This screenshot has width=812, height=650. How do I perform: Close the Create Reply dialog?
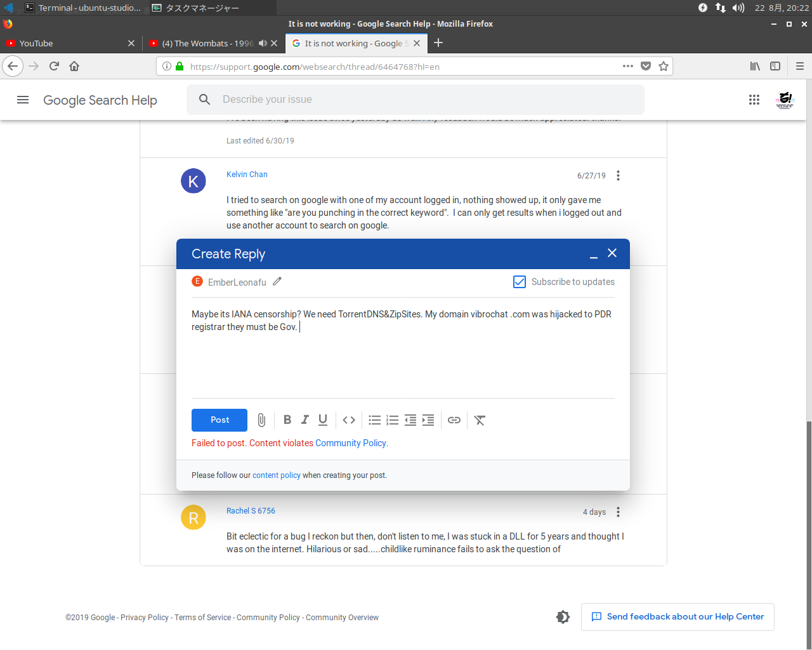[x=612, y=253]
